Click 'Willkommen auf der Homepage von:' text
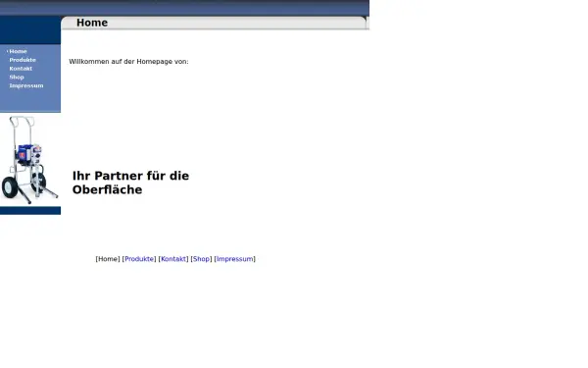The height and width of the screenshot is (368, 588). 128,61
